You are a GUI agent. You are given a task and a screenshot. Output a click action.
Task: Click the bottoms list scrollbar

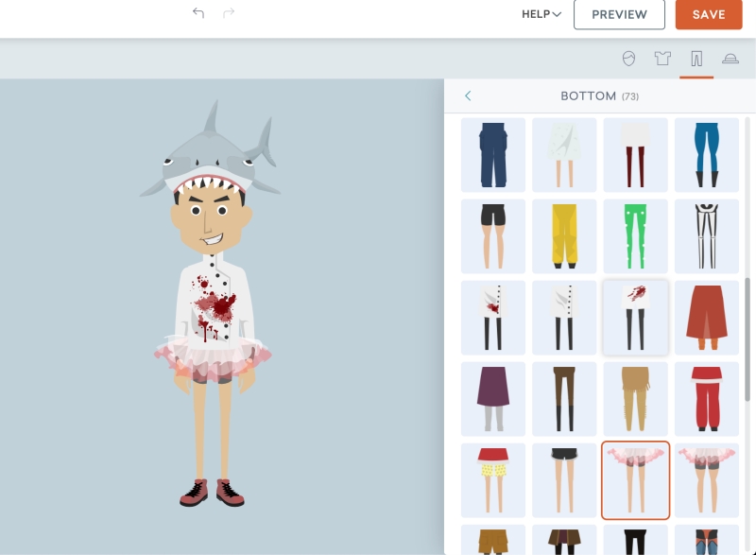[x=747, y=339]
